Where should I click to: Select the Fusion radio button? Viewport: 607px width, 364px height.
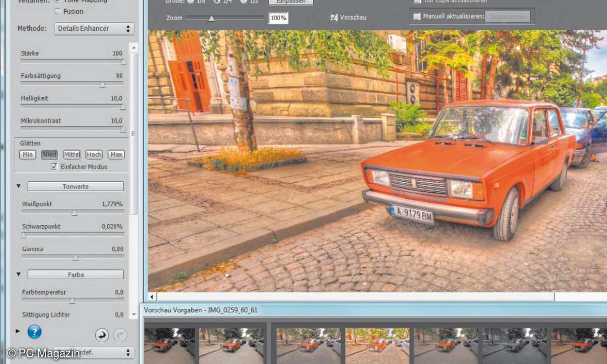coord(57,11)
